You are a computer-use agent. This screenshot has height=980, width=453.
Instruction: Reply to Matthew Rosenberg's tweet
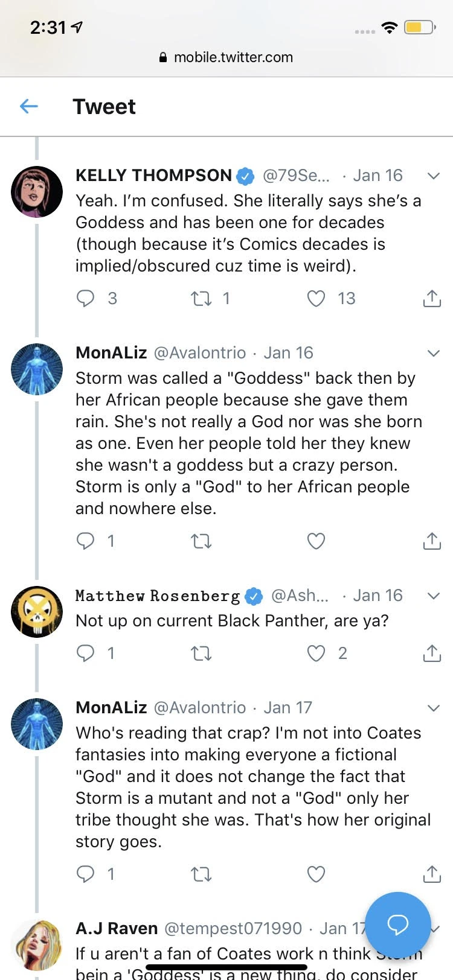(x=86, y=653)
